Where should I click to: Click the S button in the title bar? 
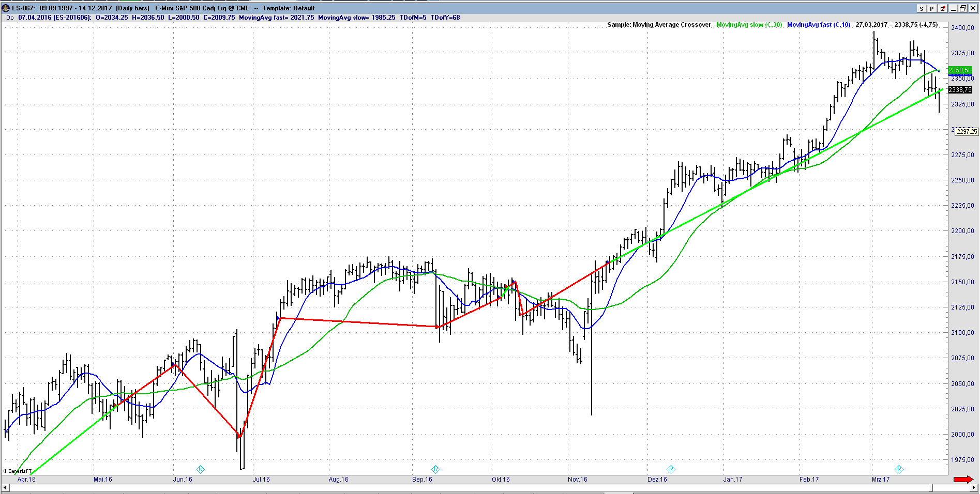pyautogui.click(x=922, y=8)
